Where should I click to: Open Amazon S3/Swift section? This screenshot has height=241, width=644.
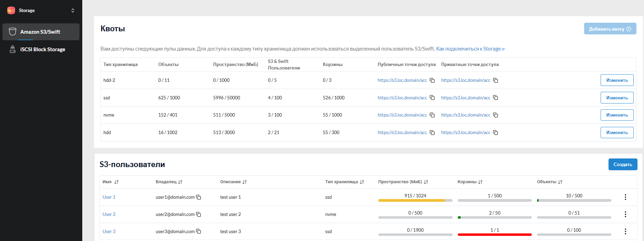pyautogui.click(x=41, y=32)
